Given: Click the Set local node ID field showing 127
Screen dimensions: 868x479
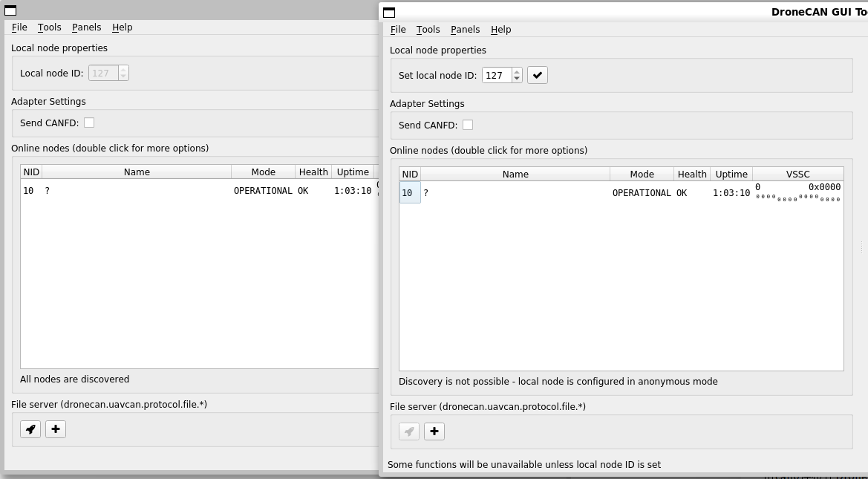Looking at the screenshot, I should 497,75.
